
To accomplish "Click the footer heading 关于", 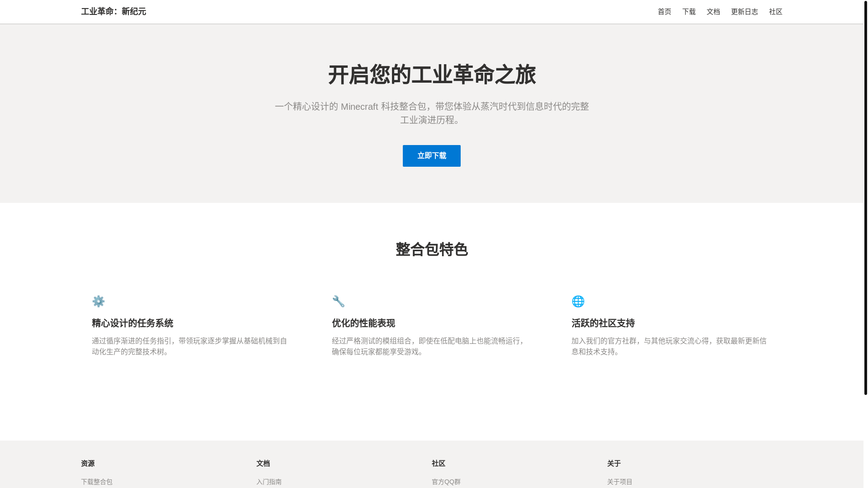I will click(x=614, y=464).
